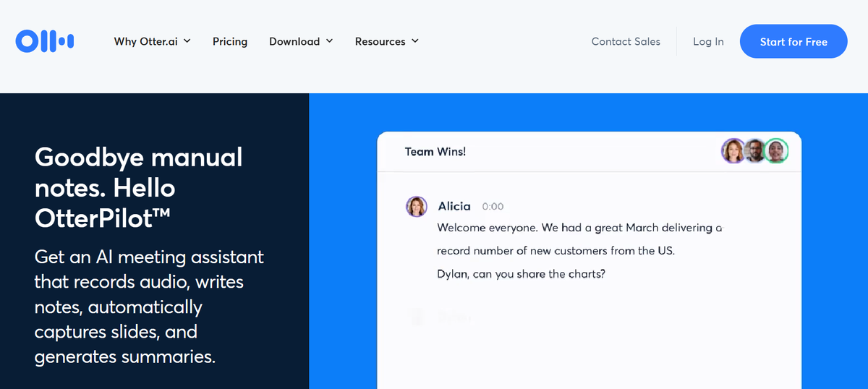Follow the Contact Sales link
Screen dimensions: 868x389
pos(626,41)
